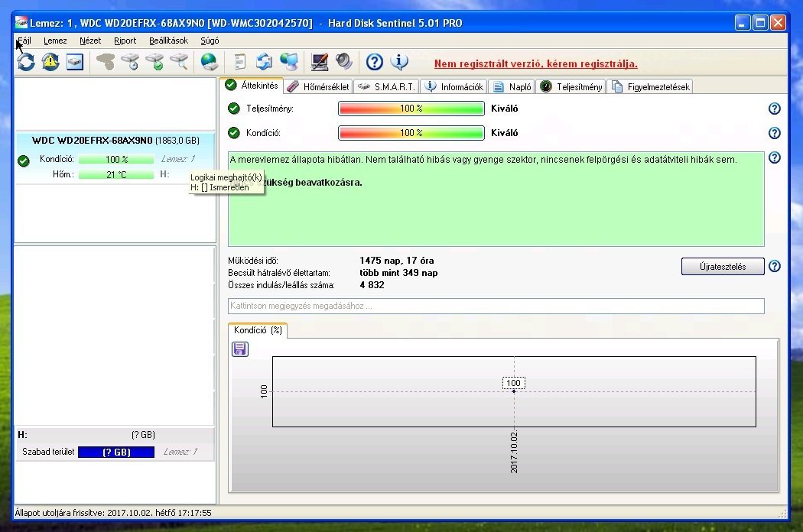This screenshot has width=803, height=532.
Task: Open the Fájl menu
Action: [x=24, y=41]
